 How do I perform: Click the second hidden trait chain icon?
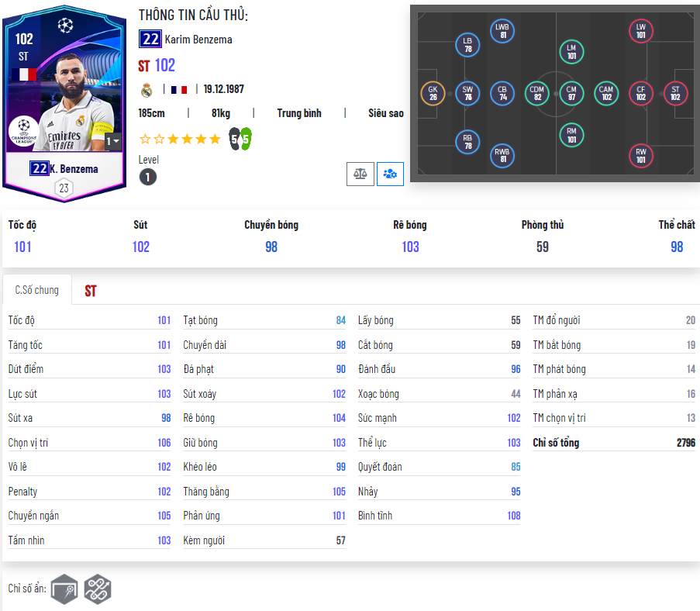pyautogui.click(x=98, y=589)
